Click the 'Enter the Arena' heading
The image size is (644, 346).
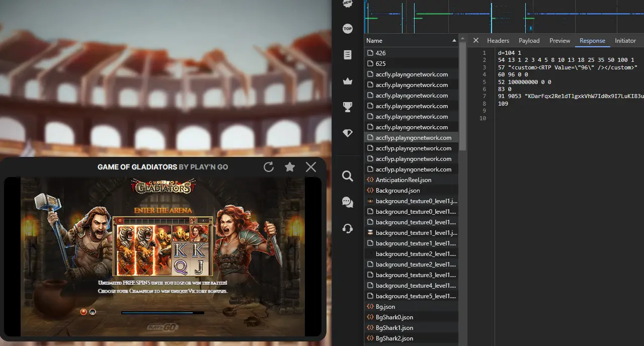tap(162, 210)
